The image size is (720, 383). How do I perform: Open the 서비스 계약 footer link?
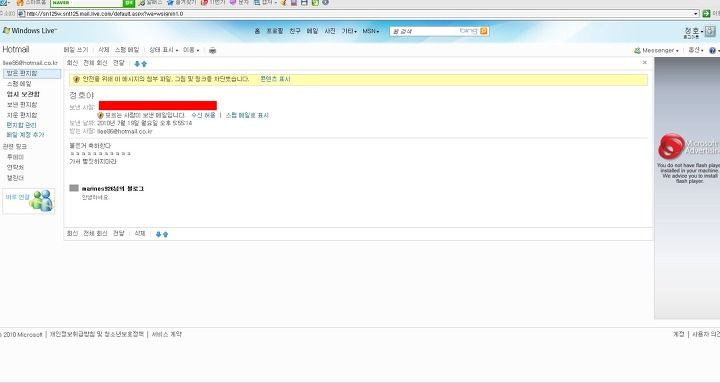(x=167, y=334)
